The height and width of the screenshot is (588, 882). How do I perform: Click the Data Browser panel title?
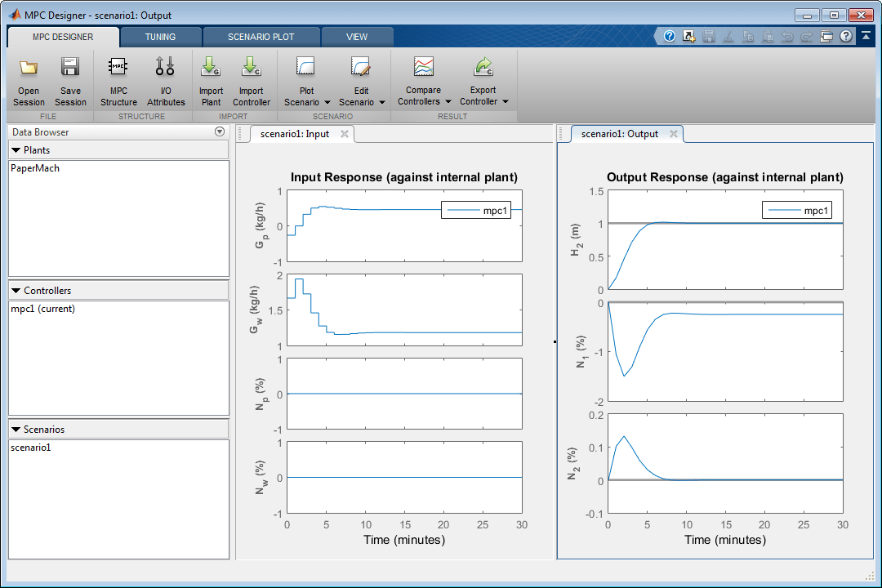click(x=41, y=132)
